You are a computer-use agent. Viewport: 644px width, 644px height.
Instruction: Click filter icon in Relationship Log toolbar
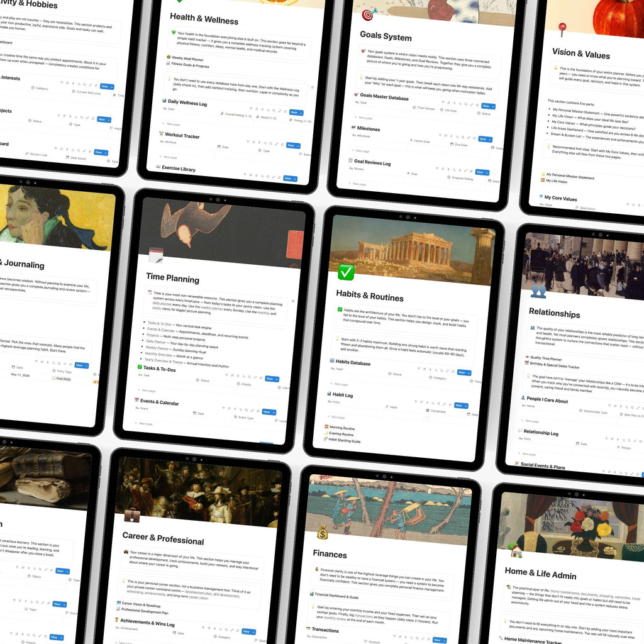pyautogui.click(x=606, y=438)
